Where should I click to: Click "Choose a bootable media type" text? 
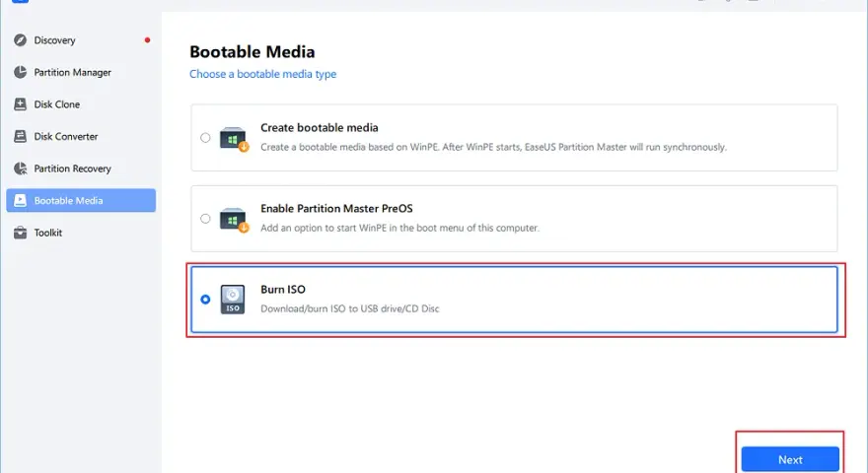coord(263,74)
